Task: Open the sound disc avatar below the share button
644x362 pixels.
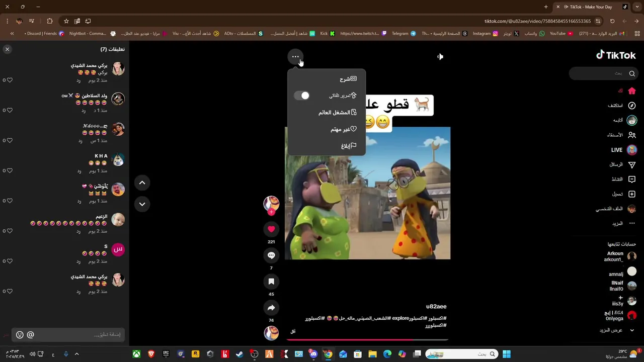Action: pyautogui.click(x=271, y=333)
